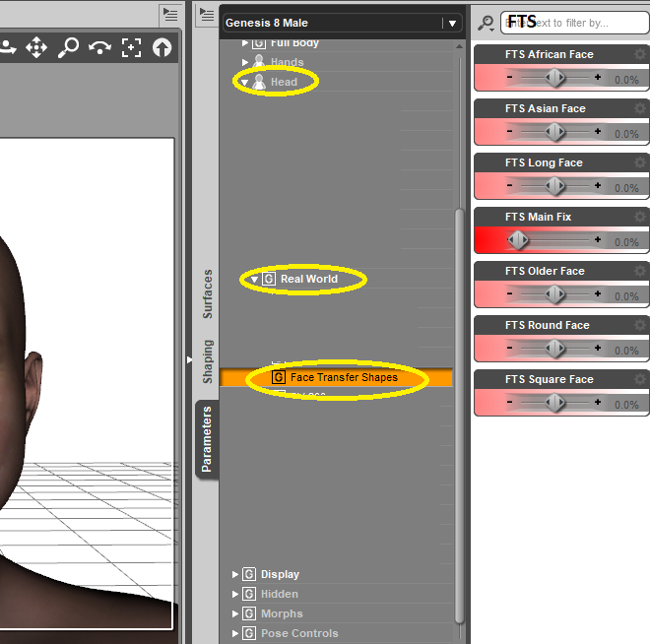Open the Parameters pane options menu
This screenshot has width=650, height=644.
(207, 15)
